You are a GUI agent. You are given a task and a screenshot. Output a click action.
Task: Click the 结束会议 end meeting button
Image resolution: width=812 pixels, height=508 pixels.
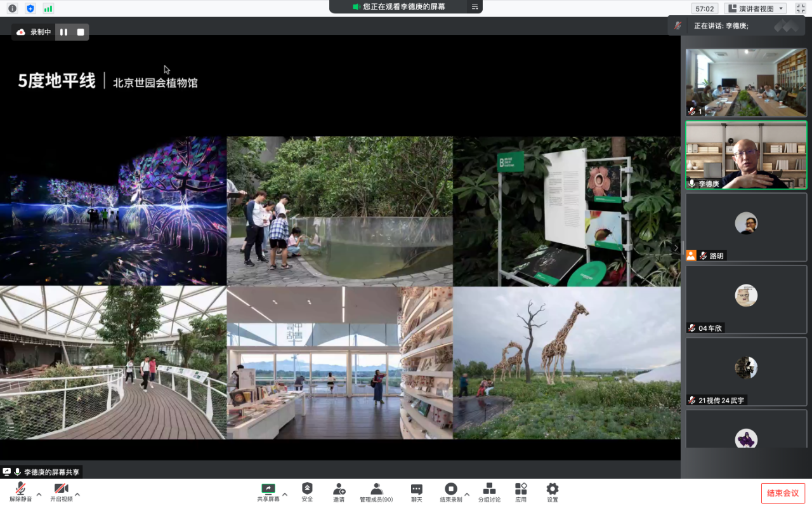[x=783, y=493]
